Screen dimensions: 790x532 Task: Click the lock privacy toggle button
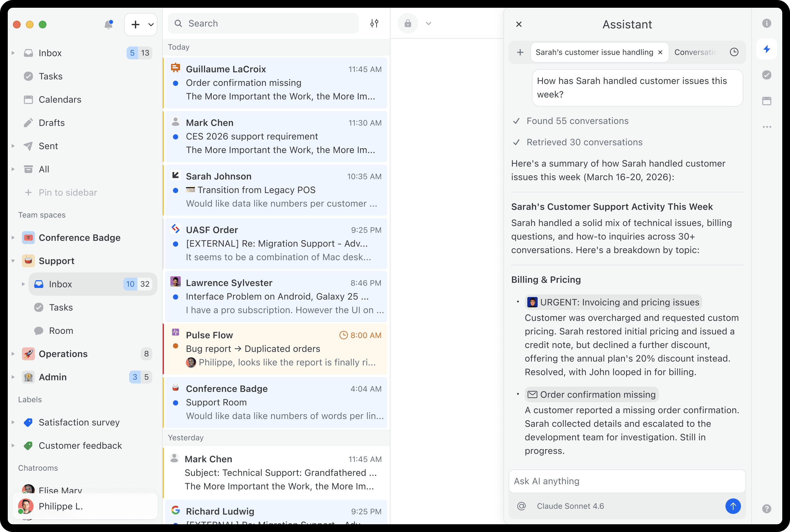tap(408, 24)
